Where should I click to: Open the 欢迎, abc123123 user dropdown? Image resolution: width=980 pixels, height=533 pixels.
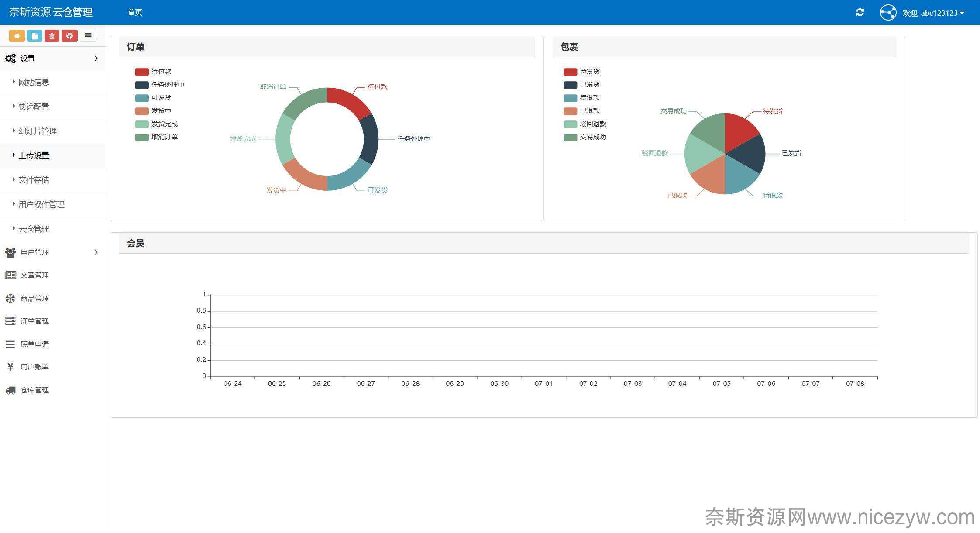coord(933,13)
